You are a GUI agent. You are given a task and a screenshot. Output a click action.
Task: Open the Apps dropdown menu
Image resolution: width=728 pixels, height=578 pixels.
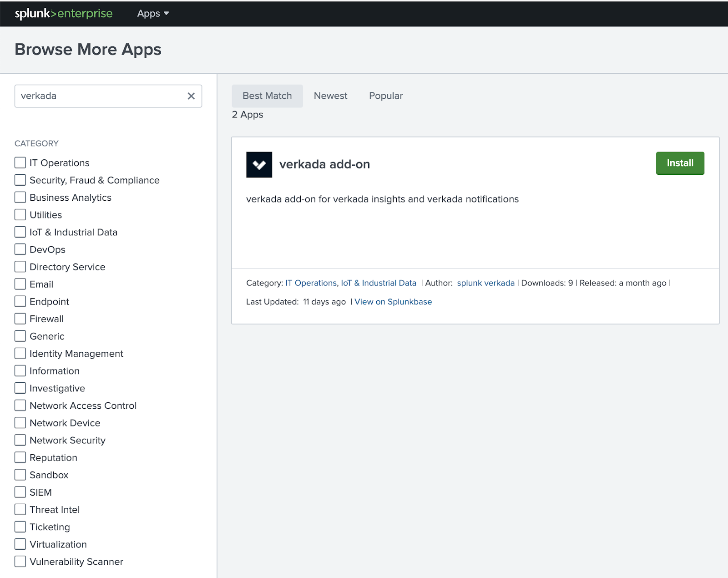click(x=153, y=14)
